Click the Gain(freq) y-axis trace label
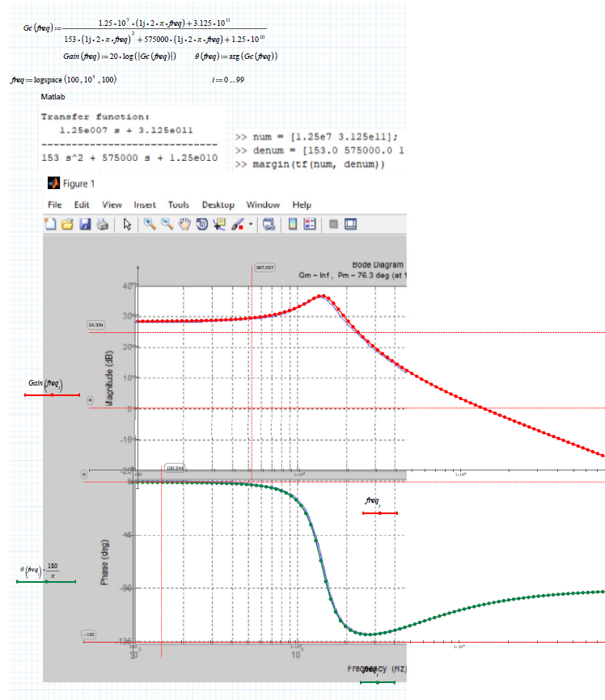 click(45, 384)
